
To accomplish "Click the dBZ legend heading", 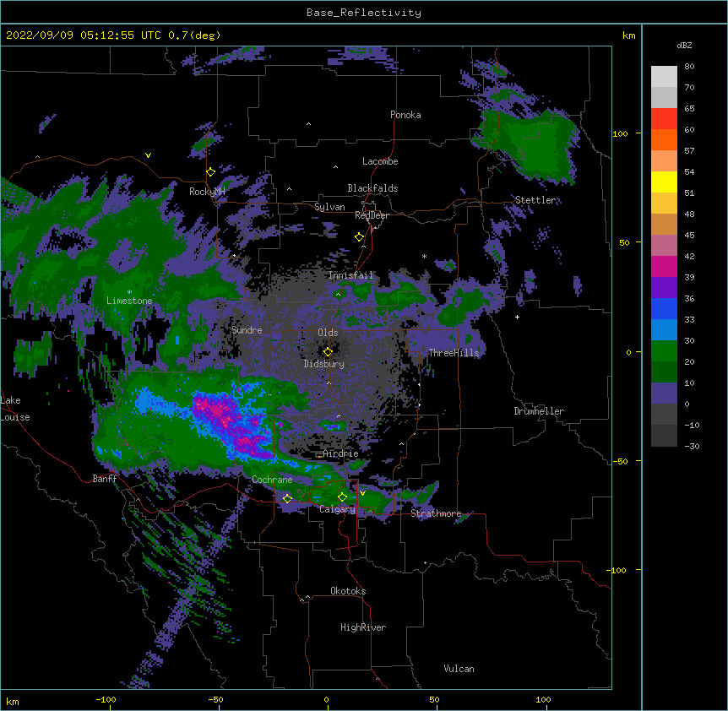I will (684, 45).
